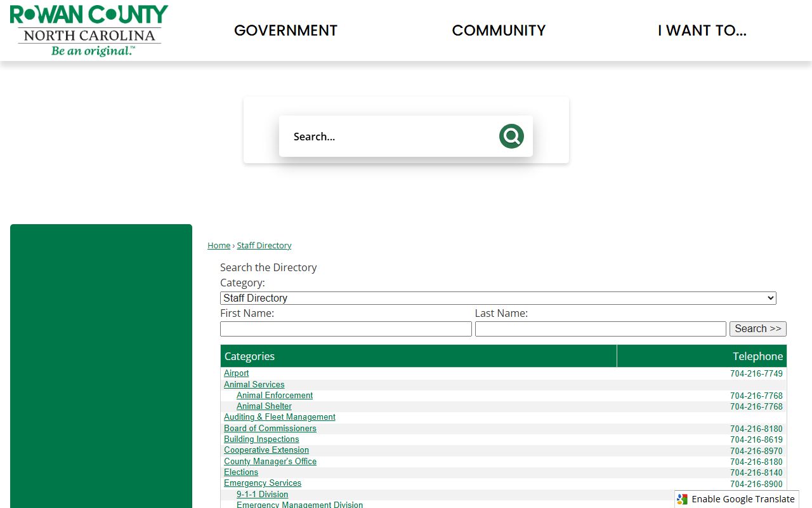Open Board of Commissioners link
Screen dimensions: 812x508
point(270,428)
